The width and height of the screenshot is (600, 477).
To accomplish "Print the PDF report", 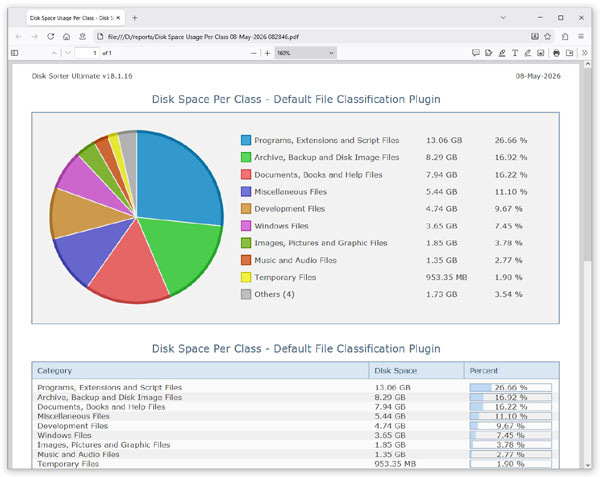I will click(556, 53).
